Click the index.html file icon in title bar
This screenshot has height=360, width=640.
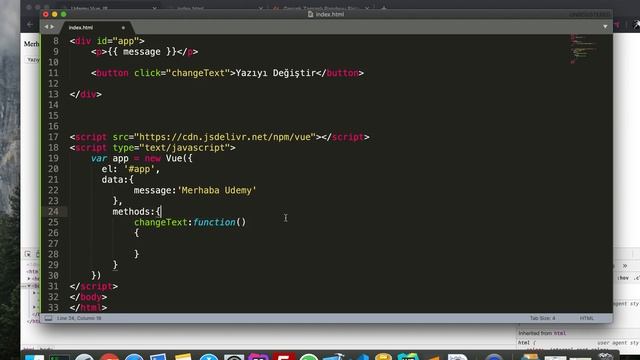click(311, 14)
